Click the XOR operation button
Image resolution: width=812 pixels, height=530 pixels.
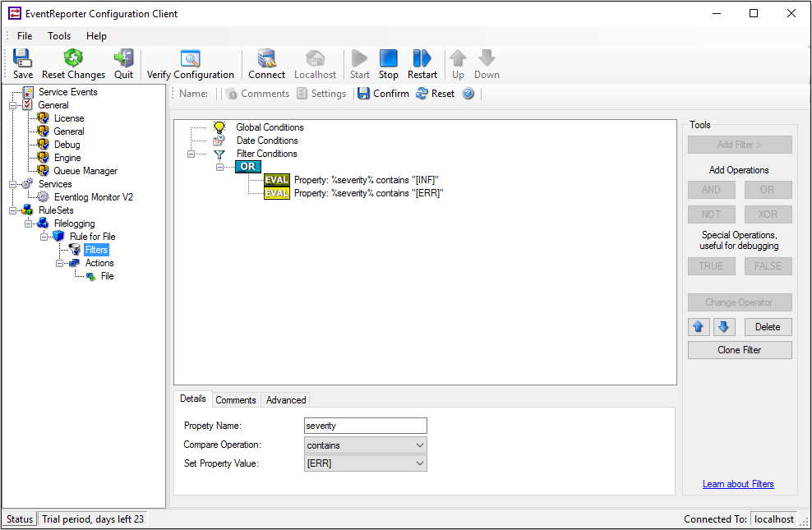pos(768,214)
